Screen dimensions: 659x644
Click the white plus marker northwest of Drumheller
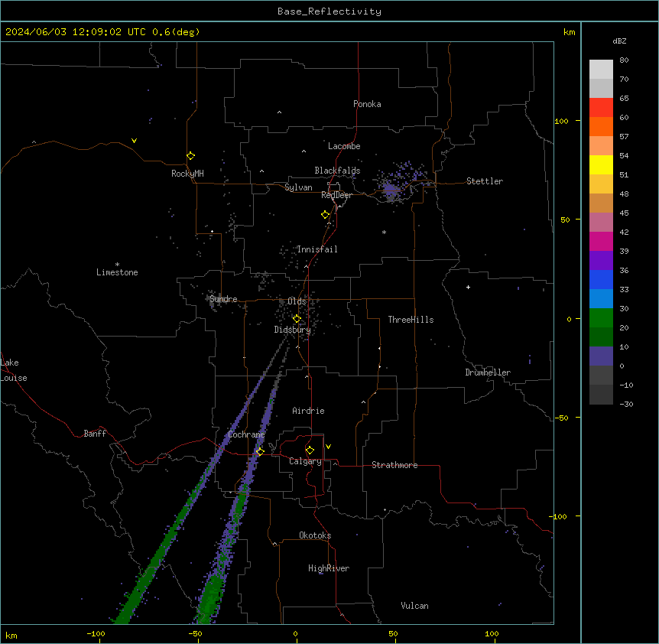click(x=468, y=287)
